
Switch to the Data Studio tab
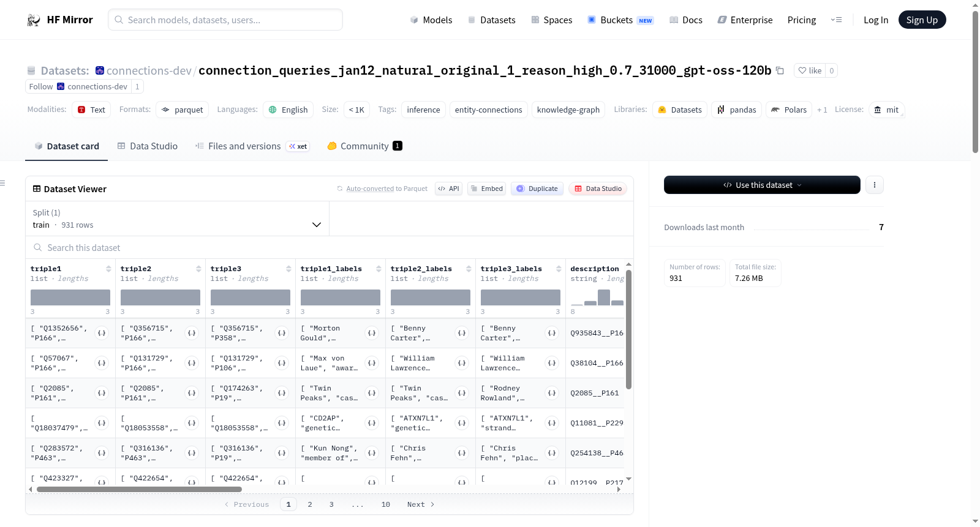coord(148,146)
